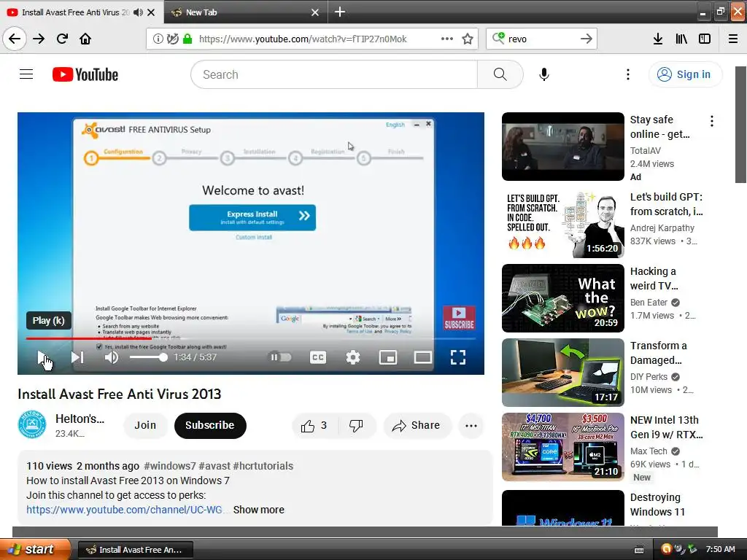Open the Share dialog

417,426
